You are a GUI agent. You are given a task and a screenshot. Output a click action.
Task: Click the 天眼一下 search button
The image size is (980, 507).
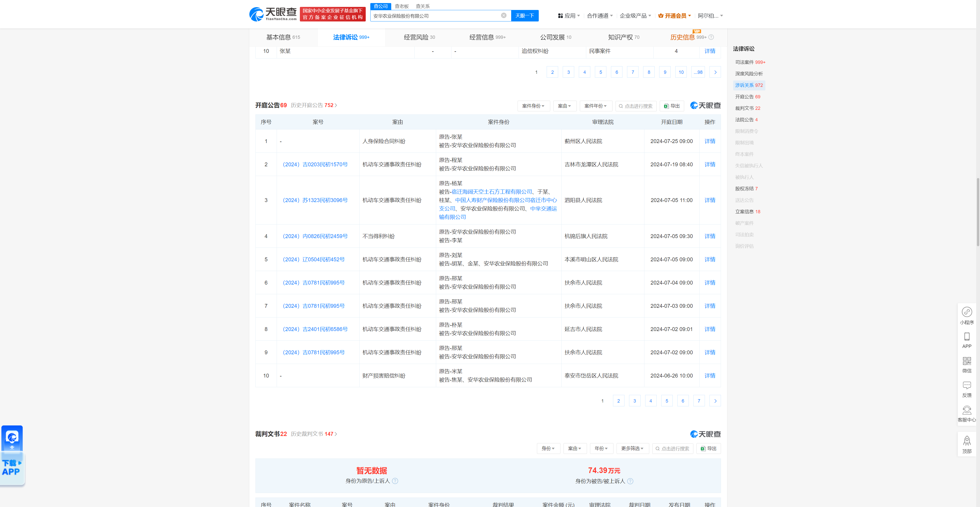(x=525, y=16)
